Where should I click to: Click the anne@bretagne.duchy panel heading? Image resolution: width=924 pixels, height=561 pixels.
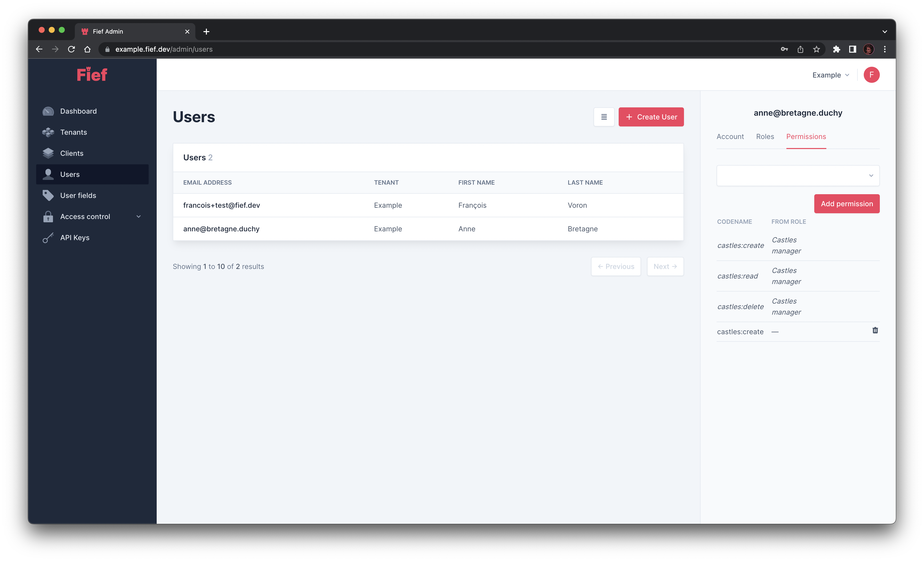tap(798, 113)
